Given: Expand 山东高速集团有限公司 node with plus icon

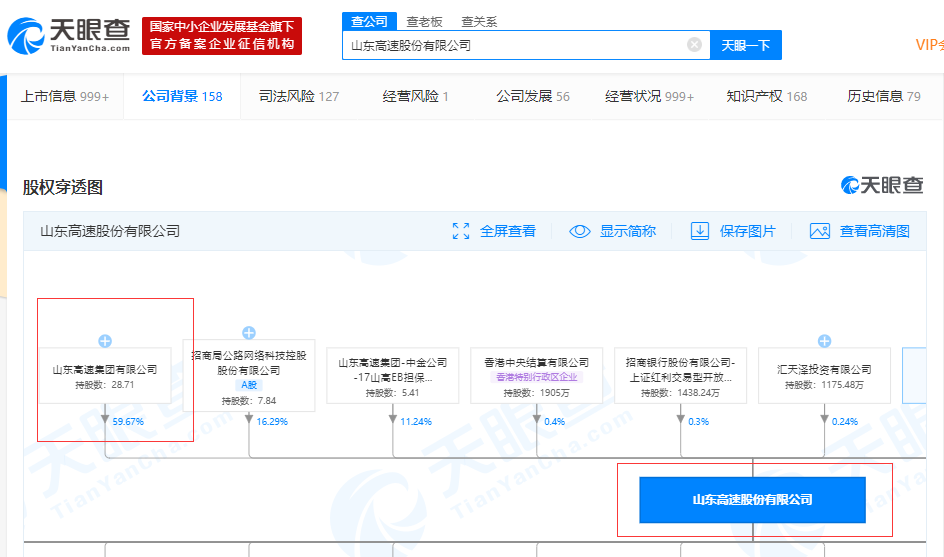Looking at the screenshot, I should coord(105,341).
